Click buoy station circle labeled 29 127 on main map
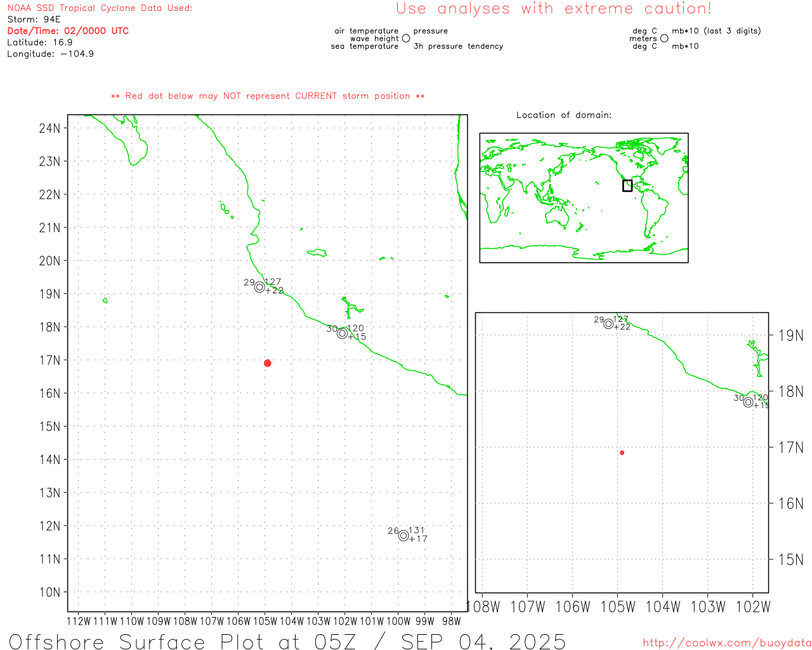 pyautogui.click(x=259, y=287)
